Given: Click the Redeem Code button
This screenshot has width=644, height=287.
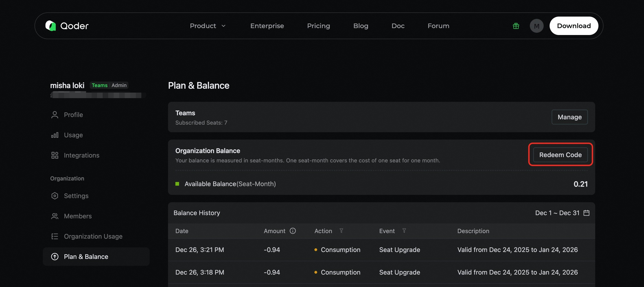Looking at the screenshot, I should (560, 155).
